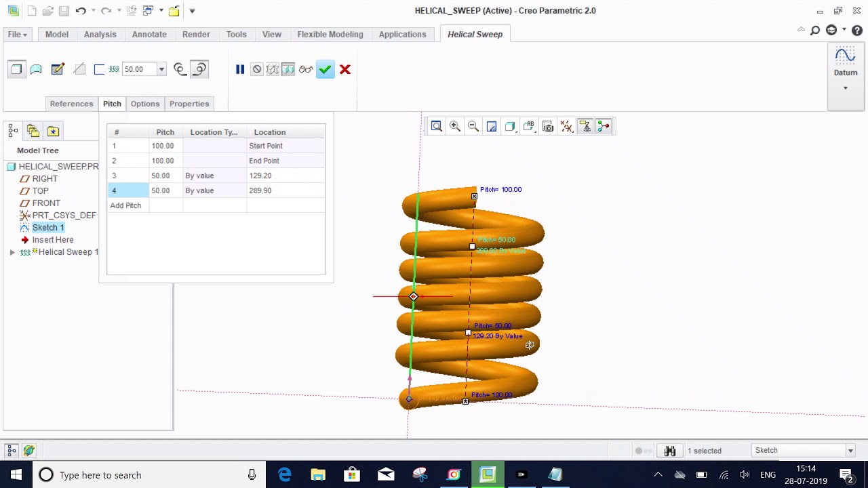The height and width of the screenshot is (488, 868).
Task: Pause the feature tool with pause button
Action: pyautogui.click(x=240, y=69)
